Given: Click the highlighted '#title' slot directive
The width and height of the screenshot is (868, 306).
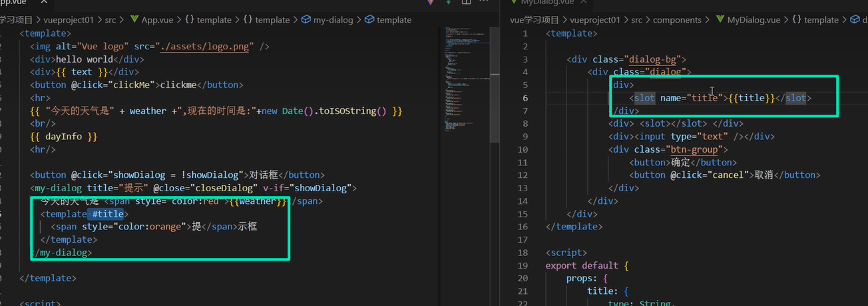Looking at the screenshot, I should pyautogui.click(x=108, y=214).
